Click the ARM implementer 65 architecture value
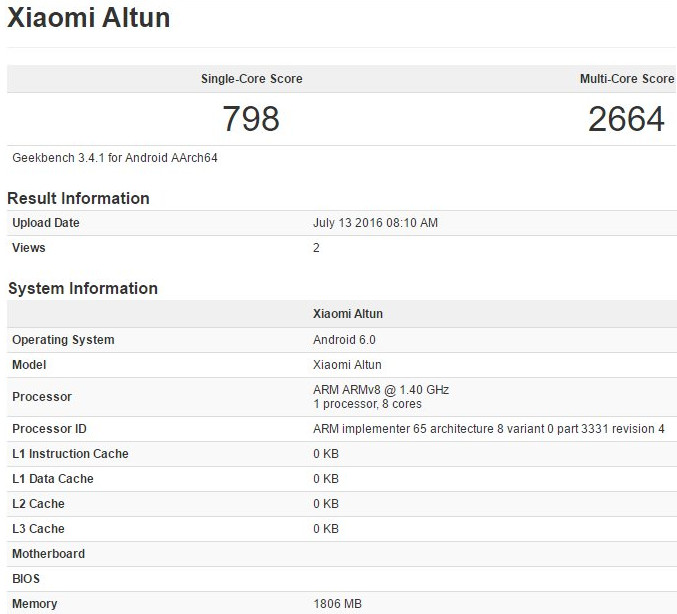This screenshot has width=677, height=614. tap(489, 429)
